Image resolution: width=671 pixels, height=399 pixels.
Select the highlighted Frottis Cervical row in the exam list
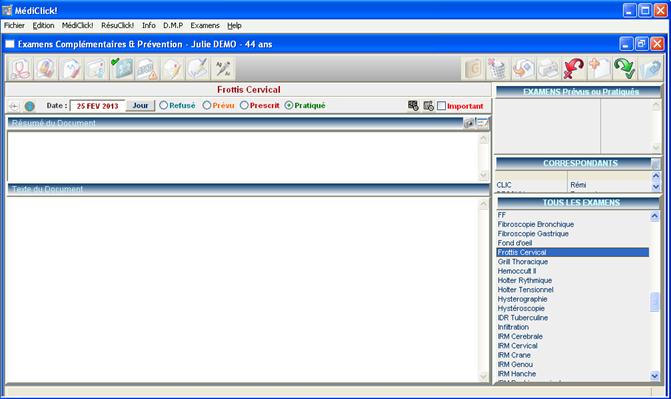573,253
